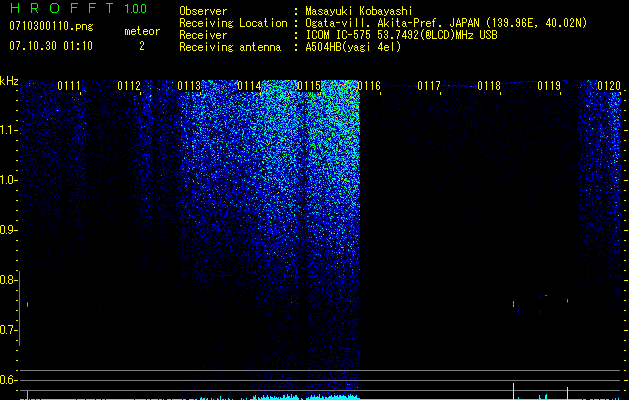The image size is (629, 400).
Task: Click the 0119 time marker
Action: tap(549, 86)
